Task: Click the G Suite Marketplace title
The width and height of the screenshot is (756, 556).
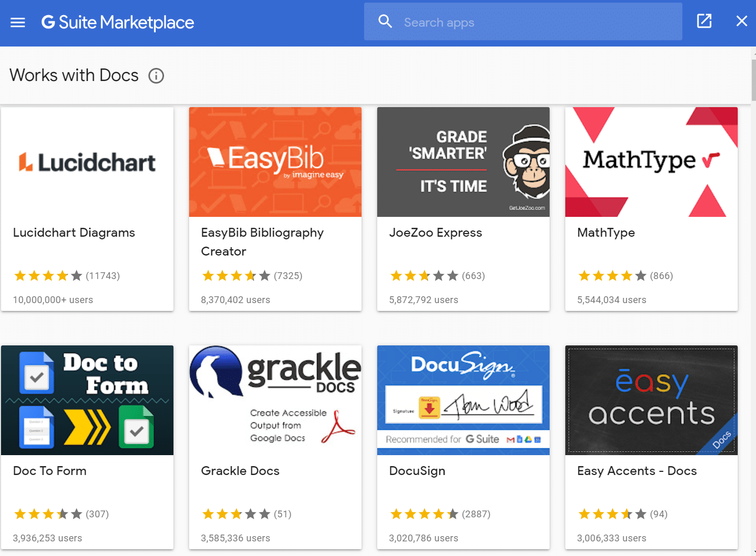Action: point(118,22)
